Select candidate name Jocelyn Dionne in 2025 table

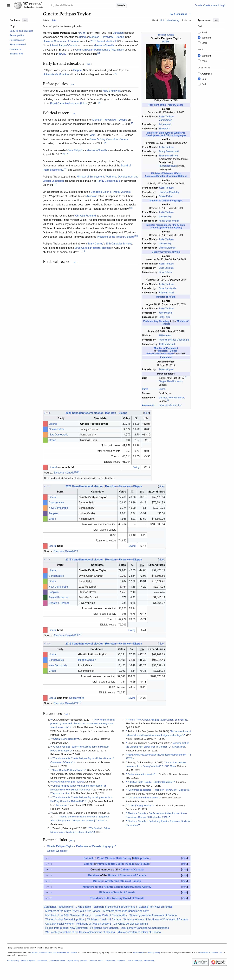coord(89,429)
